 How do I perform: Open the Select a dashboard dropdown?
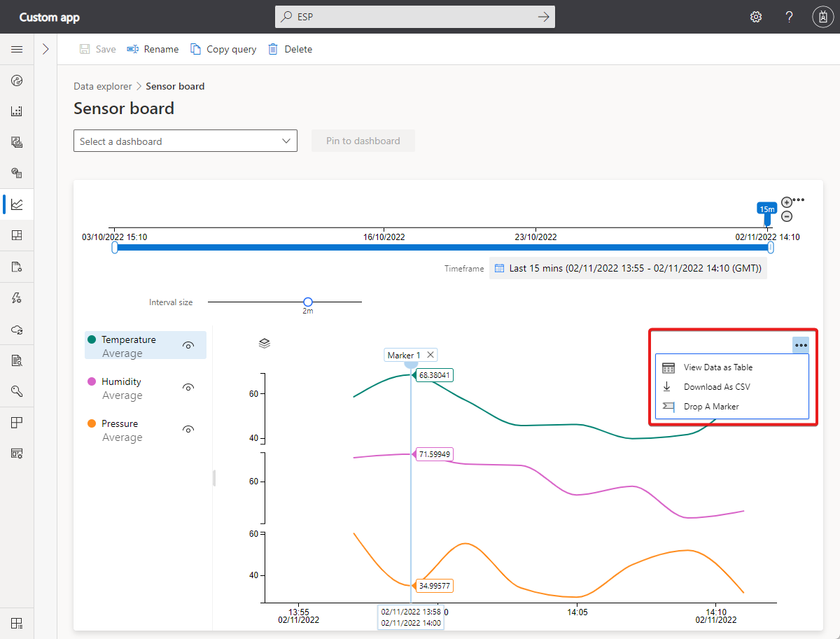pyautogui.click(x=185, y=141)
